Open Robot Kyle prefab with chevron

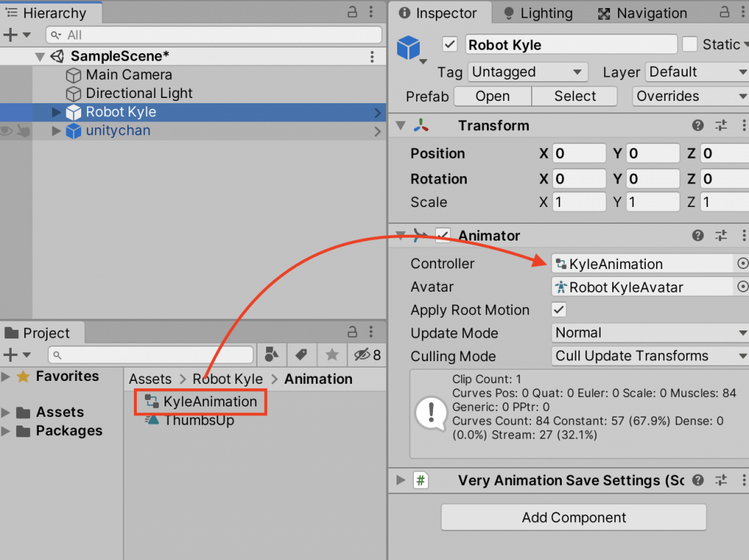tap(377, 113)
